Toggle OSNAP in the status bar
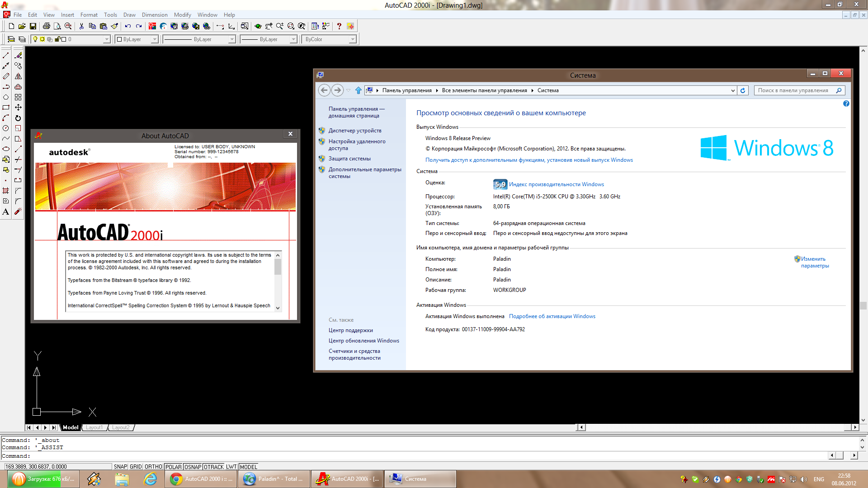Screen dimensions: 868x488 [x=193, y=467]
